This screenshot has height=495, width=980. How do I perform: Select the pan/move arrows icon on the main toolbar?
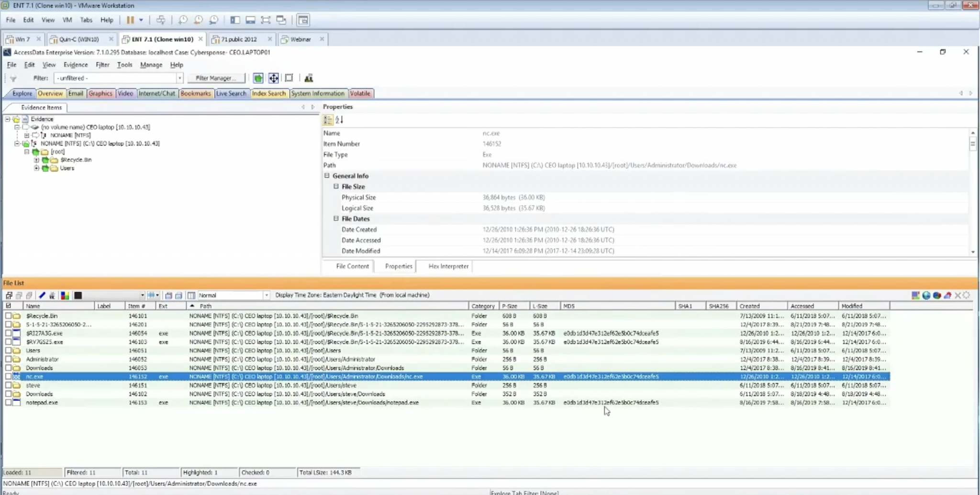pos(273,78)
